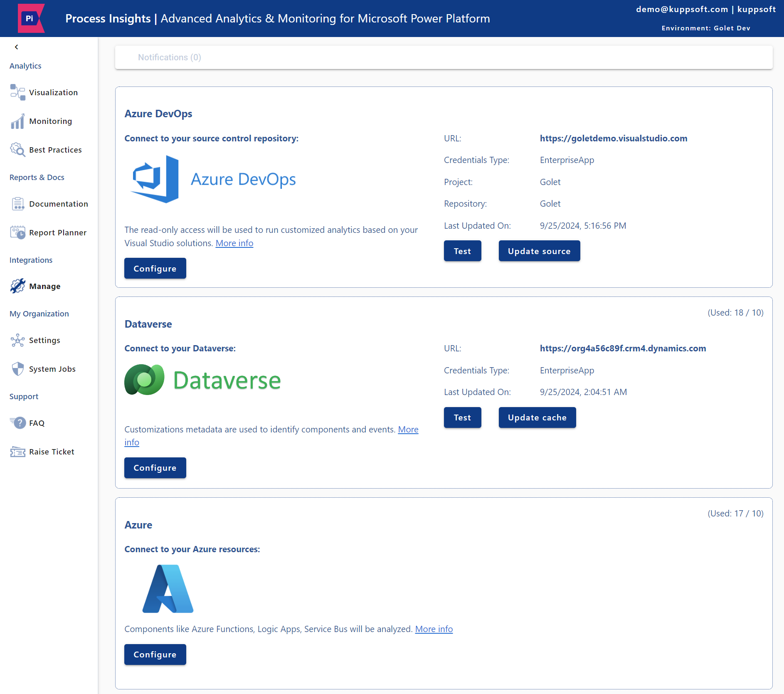
Task: Click the Analytics section label
Action: point(25,66)
